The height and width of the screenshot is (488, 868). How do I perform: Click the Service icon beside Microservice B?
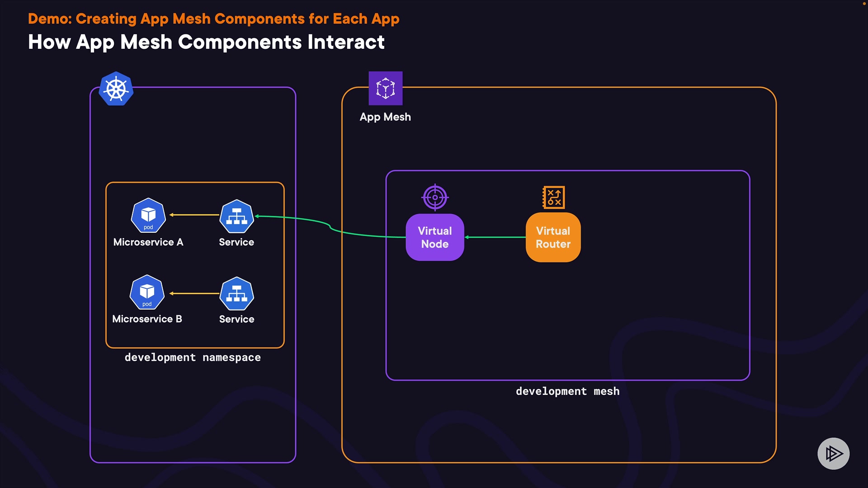(236, 294)
